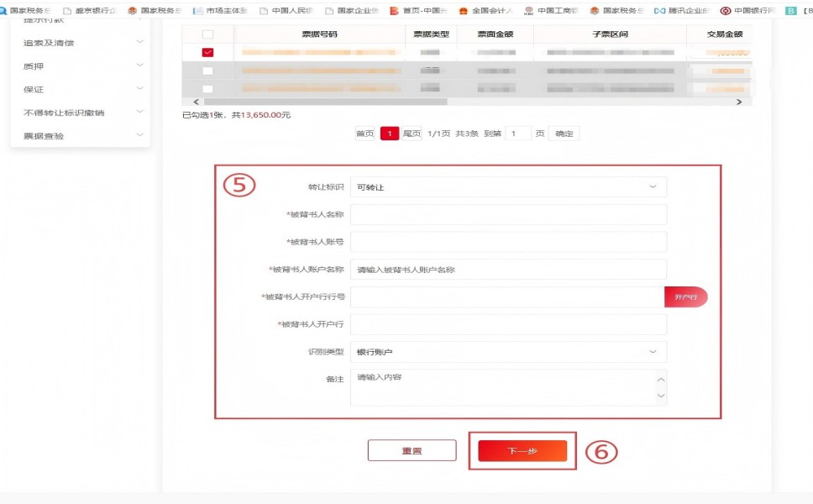Click the 下一步 button

click(x=522, y=451)
